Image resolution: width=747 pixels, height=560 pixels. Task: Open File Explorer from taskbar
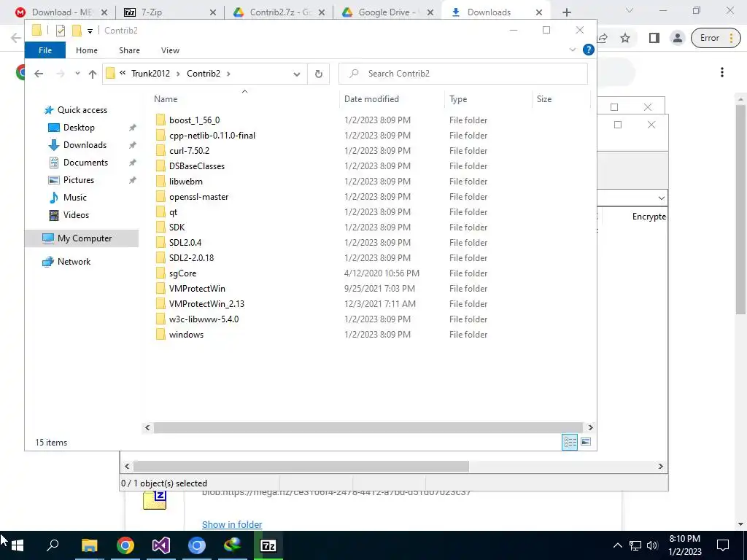pos(89,545)
